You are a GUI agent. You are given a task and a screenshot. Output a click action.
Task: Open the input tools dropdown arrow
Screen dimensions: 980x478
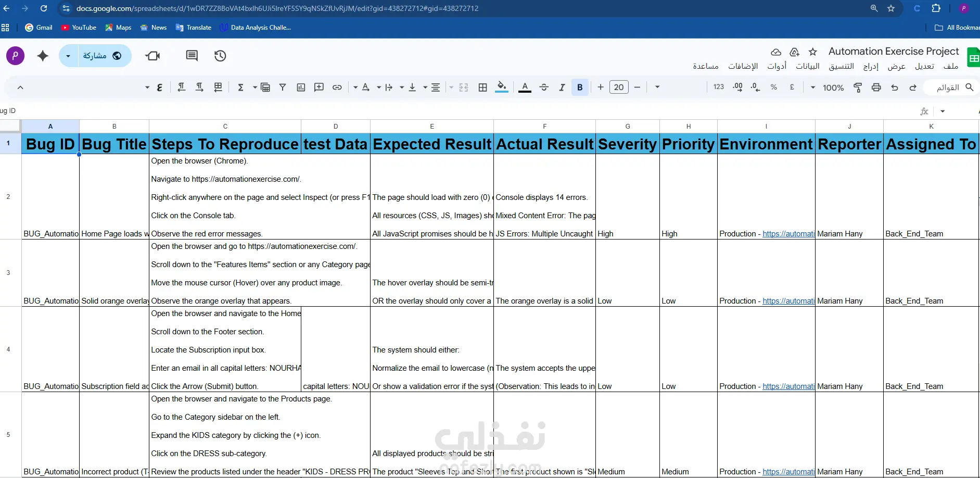147,87
